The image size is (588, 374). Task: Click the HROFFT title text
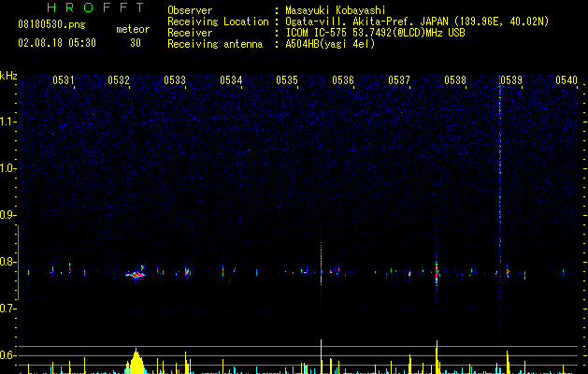pyautogui.click(x=95, y=7)
